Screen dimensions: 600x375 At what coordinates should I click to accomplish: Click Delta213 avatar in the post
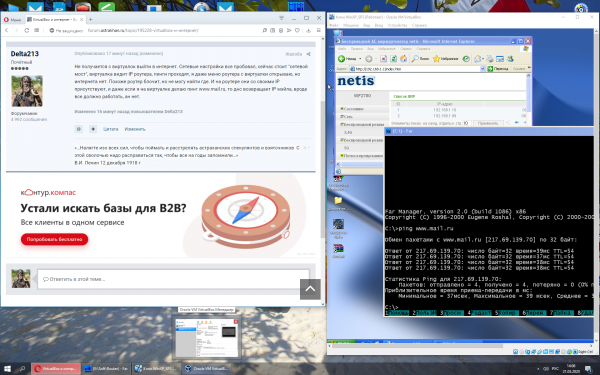27,91
